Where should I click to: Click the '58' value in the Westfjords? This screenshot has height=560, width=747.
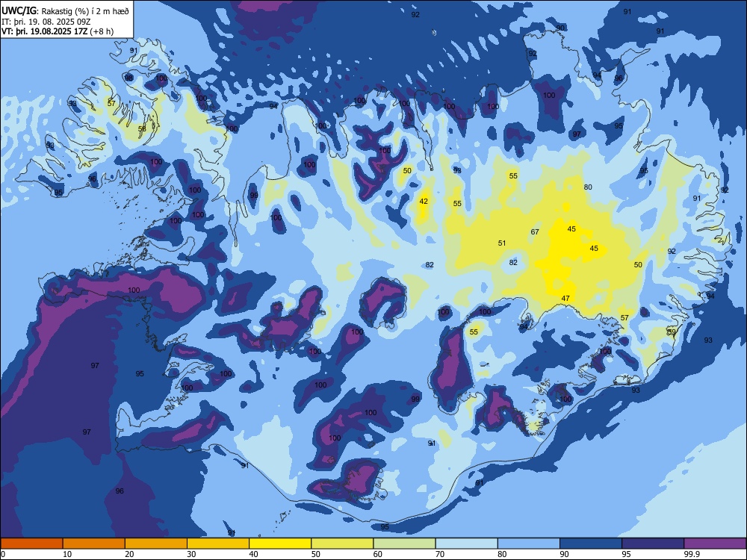142,129
